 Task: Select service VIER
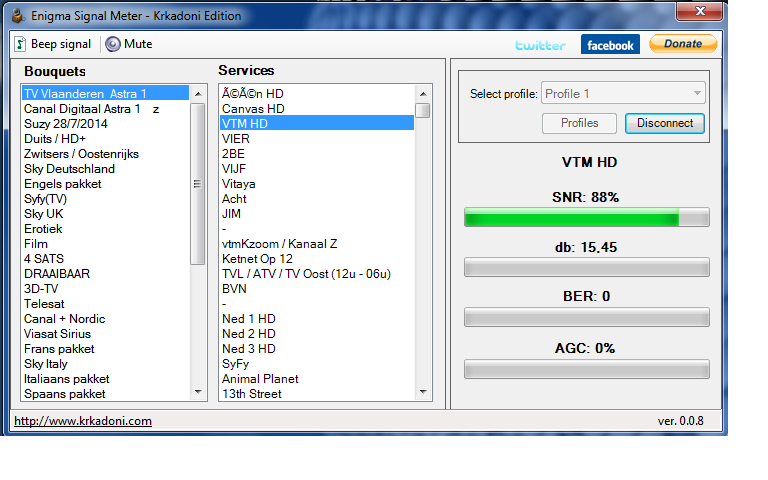(x=317, y=139)
